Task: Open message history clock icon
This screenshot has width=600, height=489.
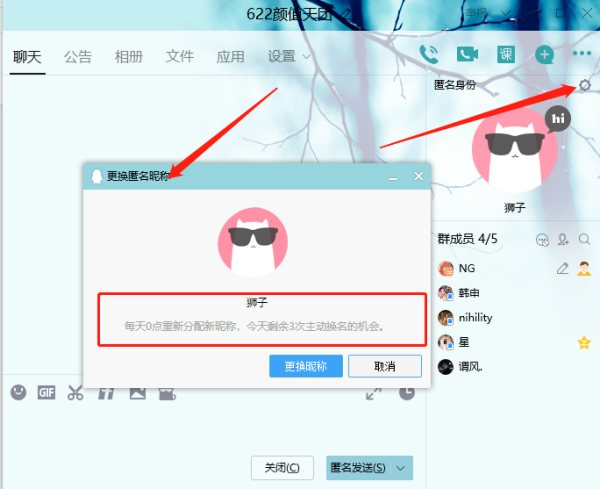Action: pyautogui.click(x=407, y=393)
